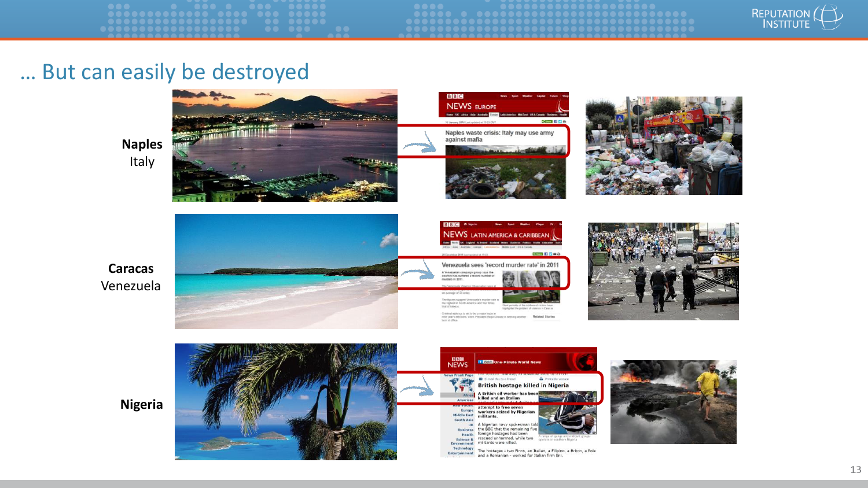Open the 'British hostage killed in Nigeria' headline
Viewport: 868px width, 488px height.
click(x=523, y=385)
